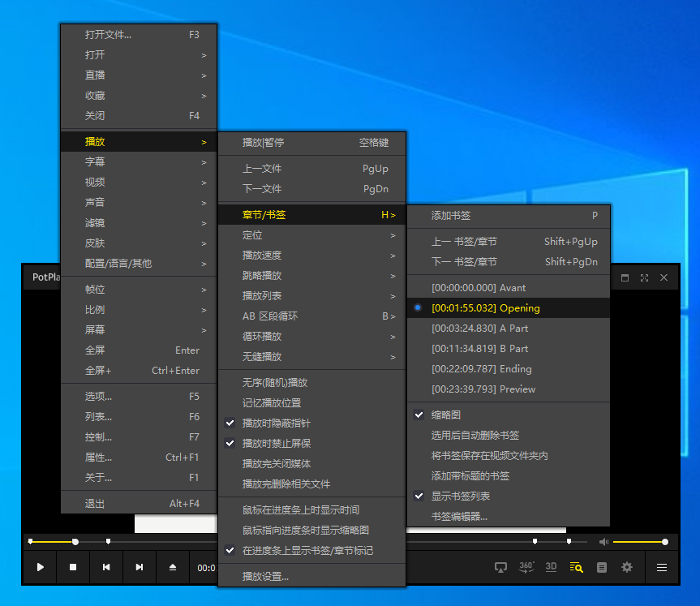Open 选项... preferences
This screenshot has height=606, width=700.
pos(139,397)
